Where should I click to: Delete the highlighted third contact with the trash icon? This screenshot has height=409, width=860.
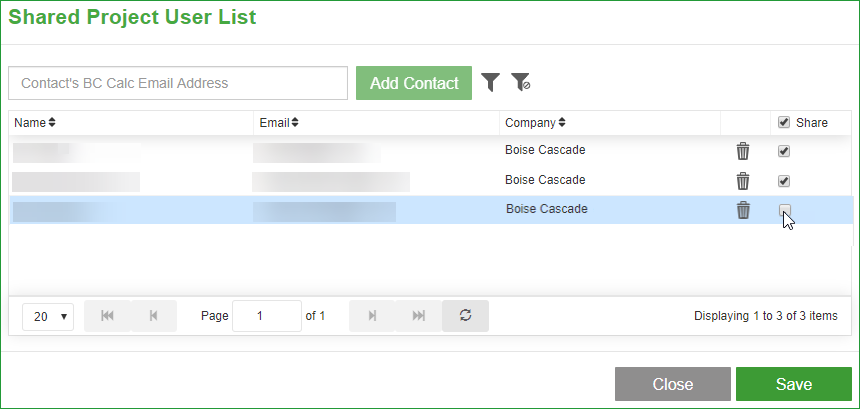pos(743,210)
